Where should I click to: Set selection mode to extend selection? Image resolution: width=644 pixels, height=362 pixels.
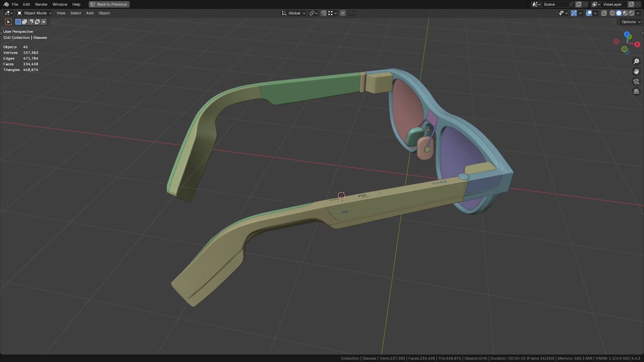[x=24, y=22]
